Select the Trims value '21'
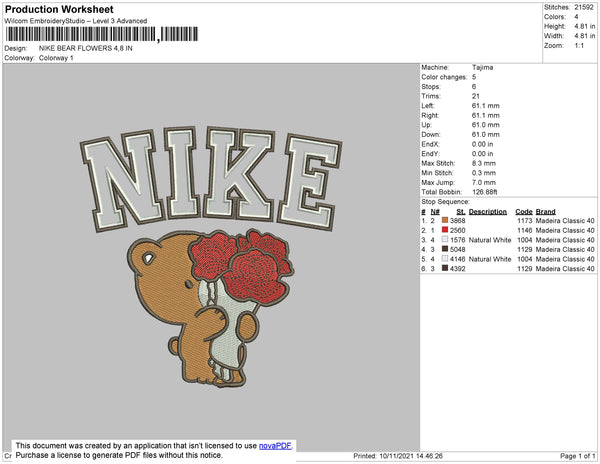The width and height of the screenshot is (600, 464). pos(476,96)
